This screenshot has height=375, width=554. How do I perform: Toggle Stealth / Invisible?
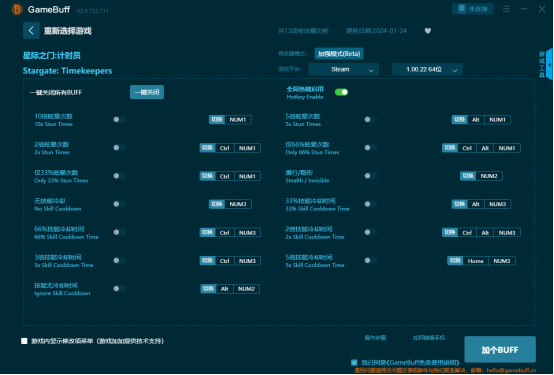click(x=371, y=176)
